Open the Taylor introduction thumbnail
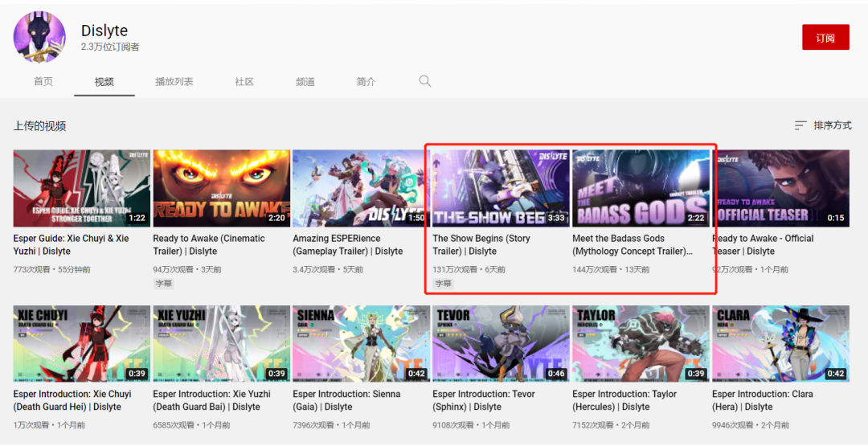The image size is (868, 446). point(641,344)
